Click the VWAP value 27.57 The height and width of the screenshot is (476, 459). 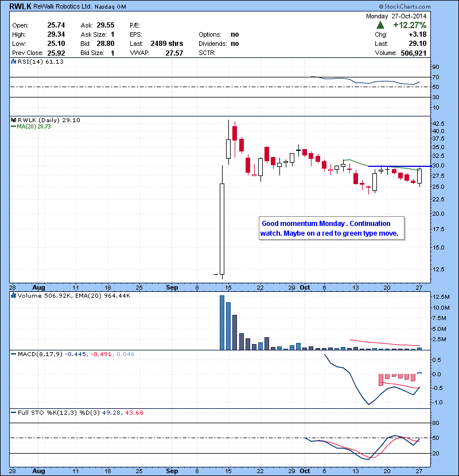point(174,53)
